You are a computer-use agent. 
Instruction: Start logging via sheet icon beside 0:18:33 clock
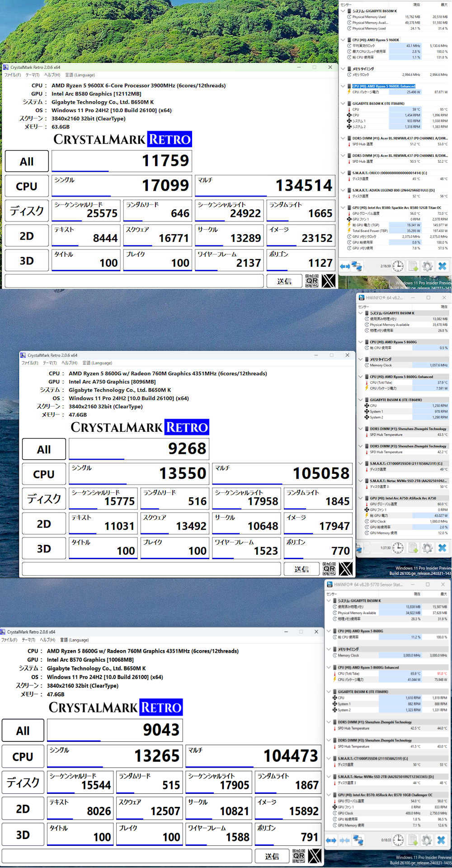coord(413,840)
